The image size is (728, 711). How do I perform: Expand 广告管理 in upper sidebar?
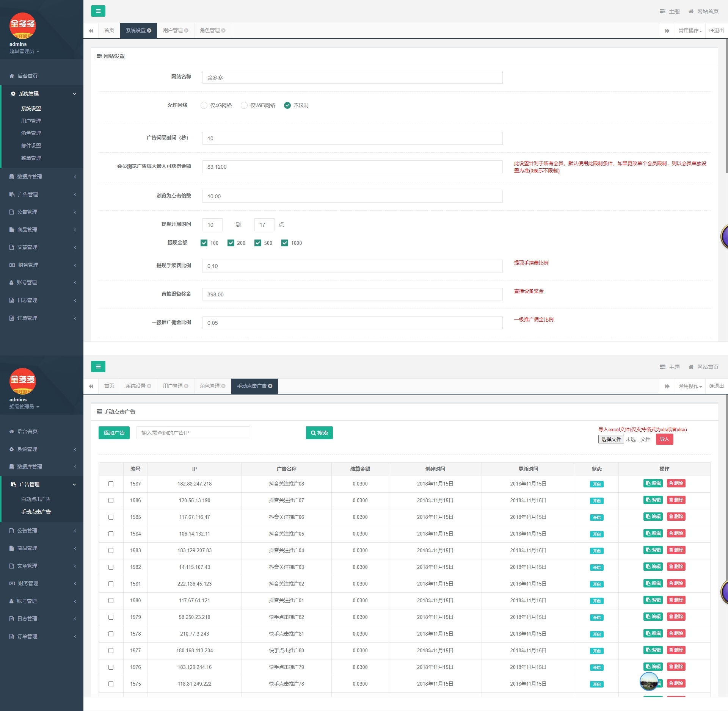point(42,194)
